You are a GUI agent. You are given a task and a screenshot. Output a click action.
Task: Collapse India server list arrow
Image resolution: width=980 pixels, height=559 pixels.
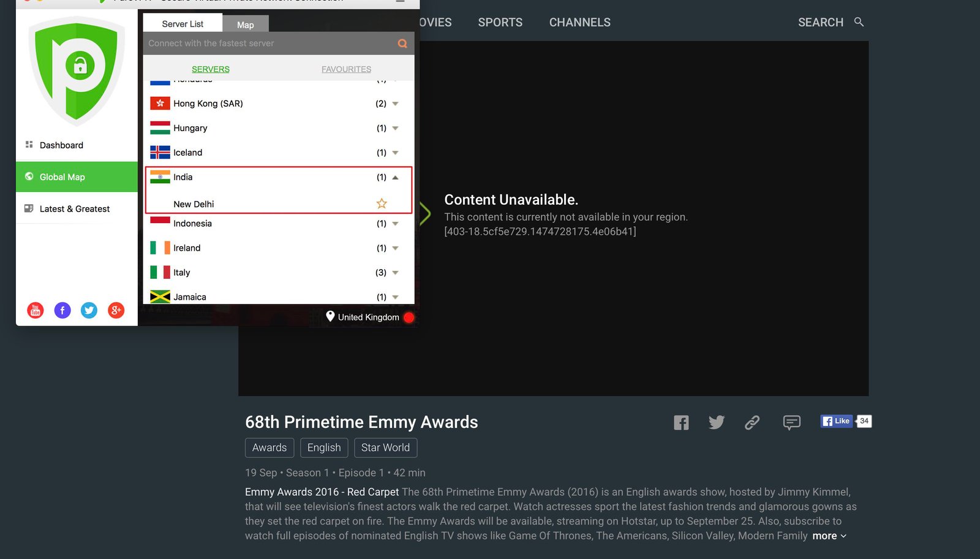click(395, 177)
